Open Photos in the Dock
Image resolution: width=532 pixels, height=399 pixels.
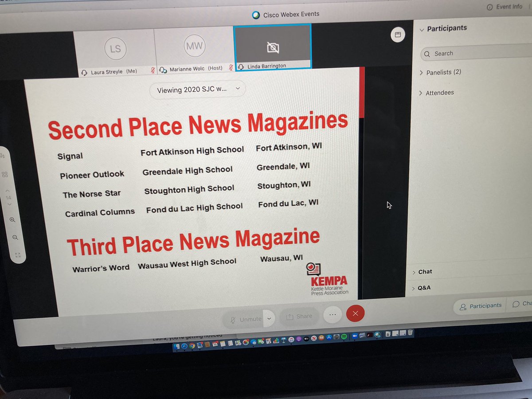click(x=246, y=342)
